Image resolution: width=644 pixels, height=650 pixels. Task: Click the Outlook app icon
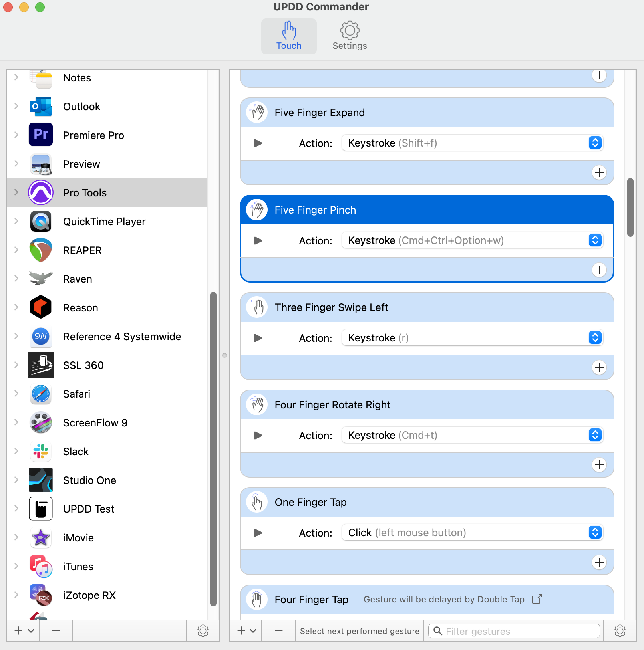[x=41, y=107]
